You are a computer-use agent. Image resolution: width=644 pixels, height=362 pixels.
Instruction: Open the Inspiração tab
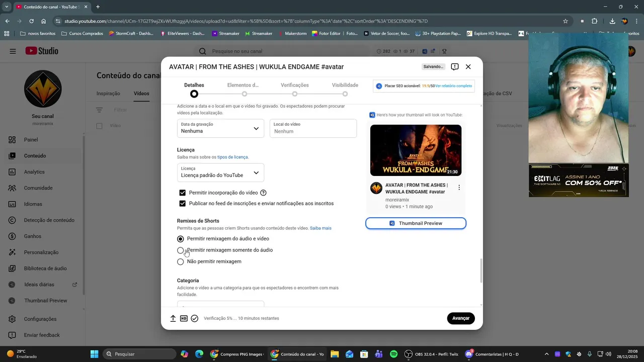coord(108,94)
